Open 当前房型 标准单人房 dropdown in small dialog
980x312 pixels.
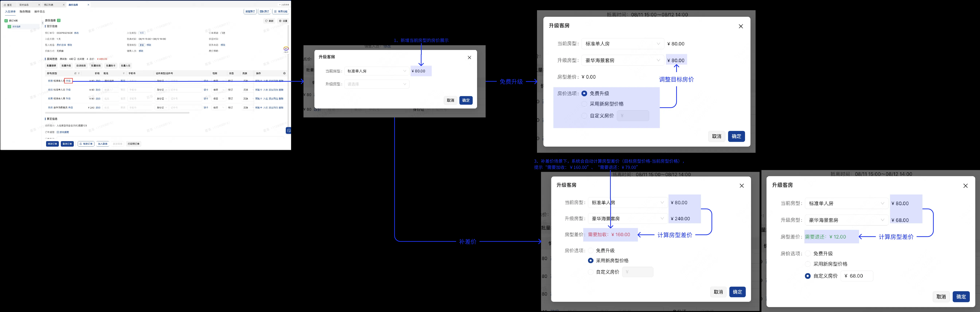(x=377, y=71)
